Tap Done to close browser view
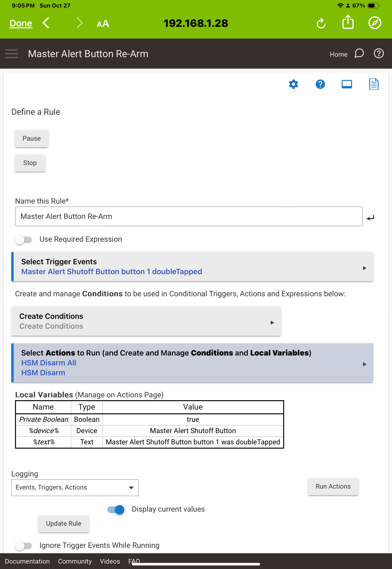 coord(21,23)
